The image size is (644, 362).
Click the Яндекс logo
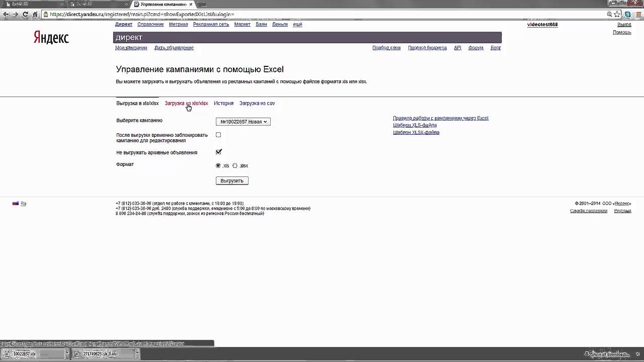tap(51, 37)
